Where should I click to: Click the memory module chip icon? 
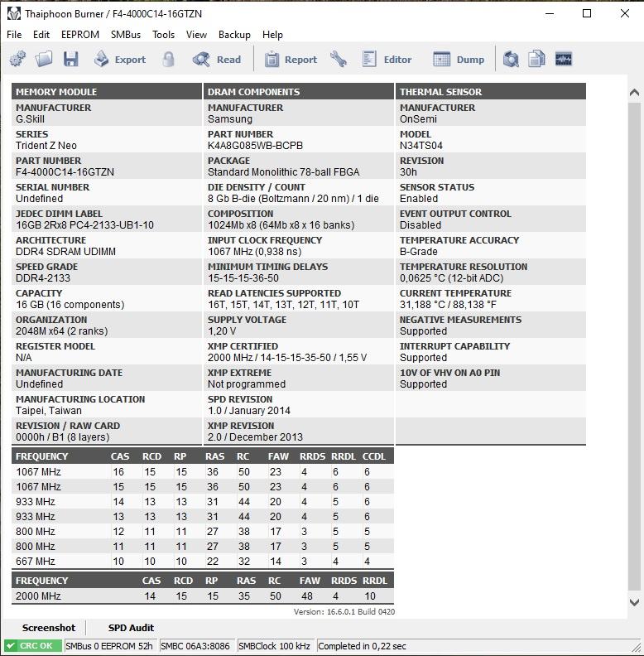click(x=563, y=59)
